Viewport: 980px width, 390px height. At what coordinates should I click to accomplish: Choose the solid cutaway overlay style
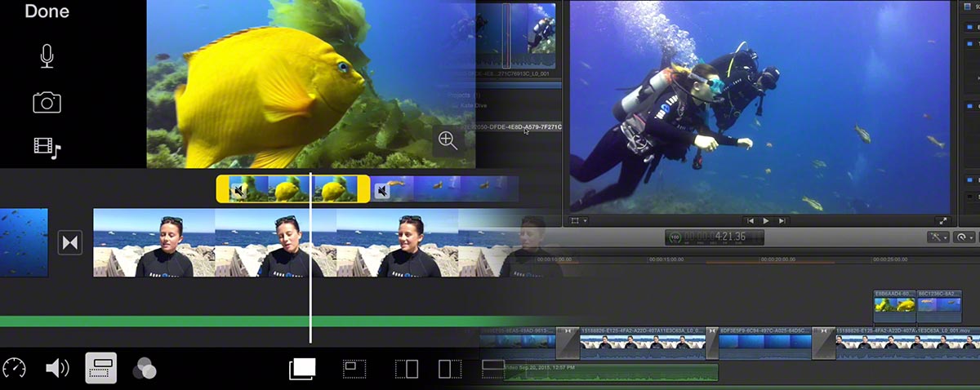click(302, 369)
